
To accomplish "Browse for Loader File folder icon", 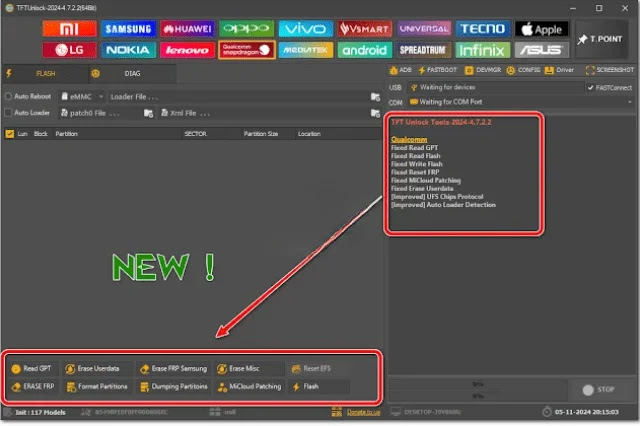I will coord(375,97).
